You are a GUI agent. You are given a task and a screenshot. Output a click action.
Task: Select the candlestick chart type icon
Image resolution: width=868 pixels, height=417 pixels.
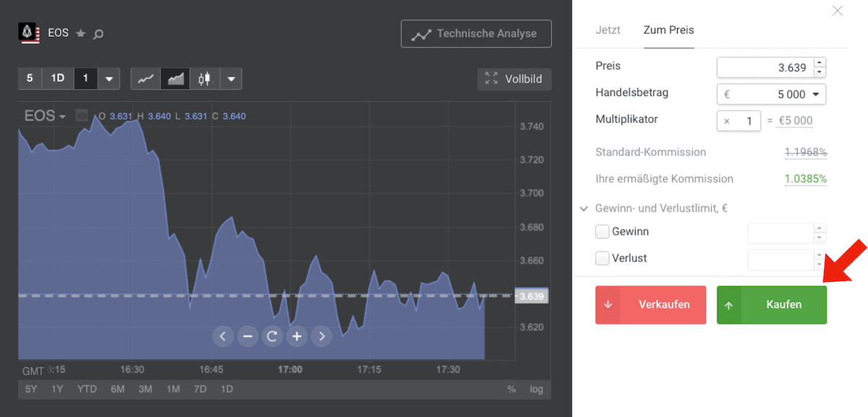205,78
